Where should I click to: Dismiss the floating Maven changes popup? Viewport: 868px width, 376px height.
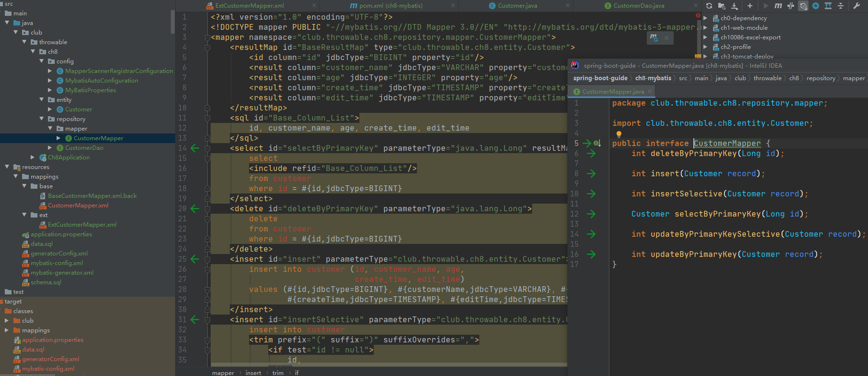click(666, 38)
